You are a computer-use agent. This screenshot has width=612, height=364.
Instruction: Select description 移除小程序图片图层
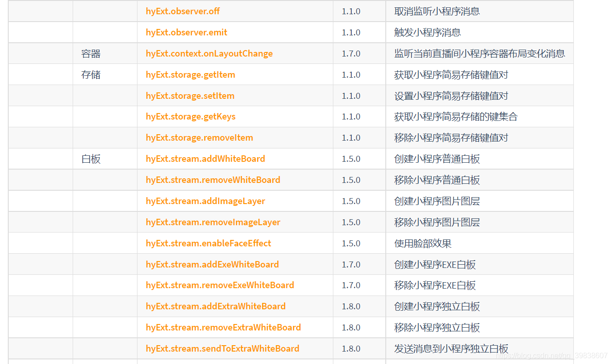[x=437, y=222]
